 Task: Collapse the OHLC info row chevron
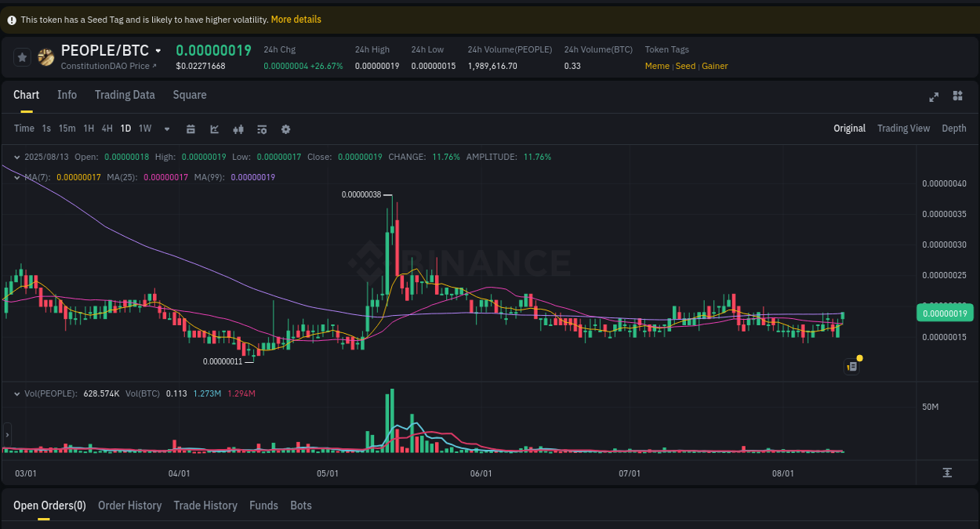point(16,157)
